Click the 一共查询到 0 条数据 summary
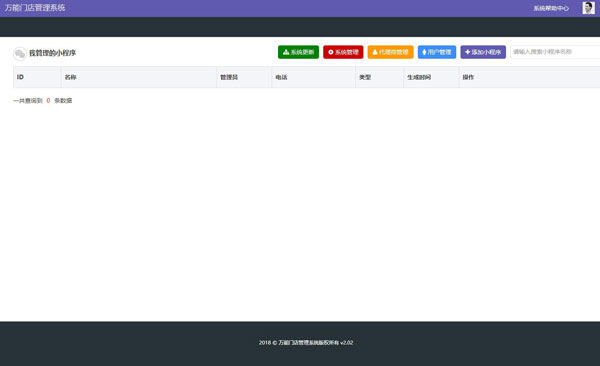 coord(42,101)
